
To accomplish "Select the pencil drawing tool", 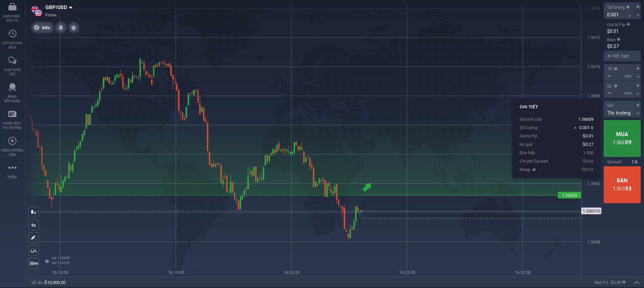I will click(x=34, y=238).
